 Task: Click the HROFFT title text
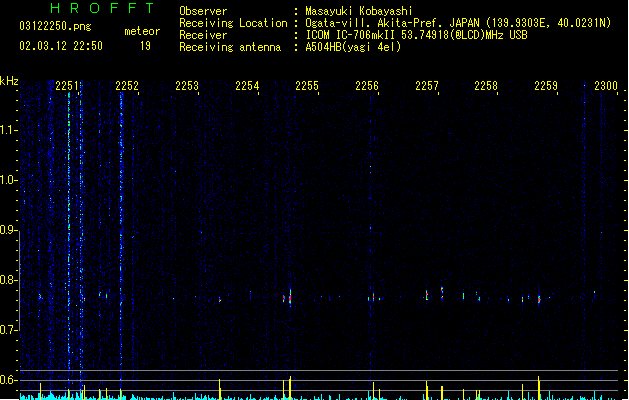point(102,8)
